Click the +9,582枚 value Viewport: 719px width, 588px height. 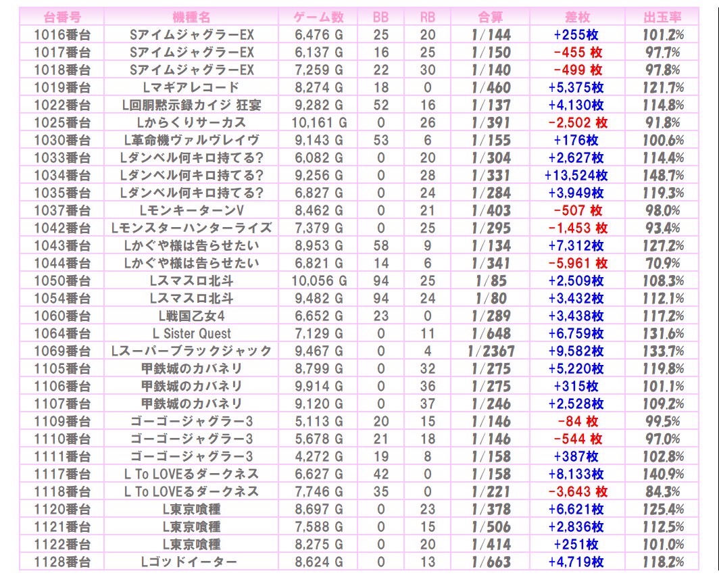576,351
